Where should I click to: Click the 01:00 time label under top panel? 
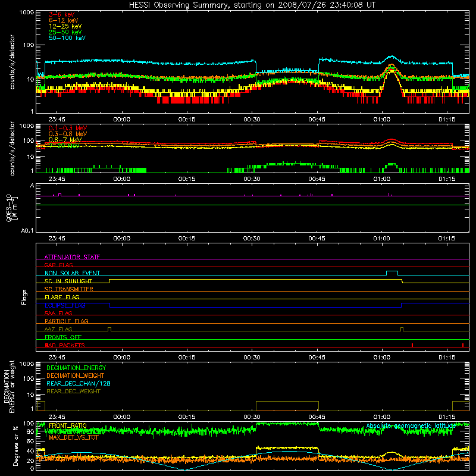(381, 120)
